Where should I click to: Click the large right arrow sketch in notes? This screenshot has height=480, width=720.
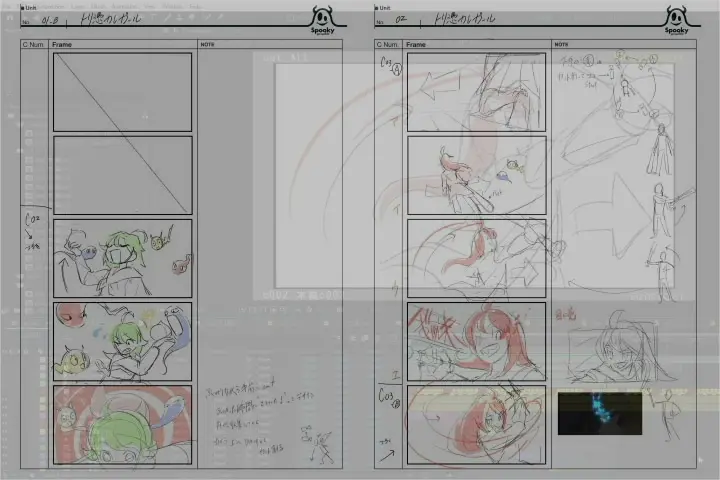click(611, 214)
